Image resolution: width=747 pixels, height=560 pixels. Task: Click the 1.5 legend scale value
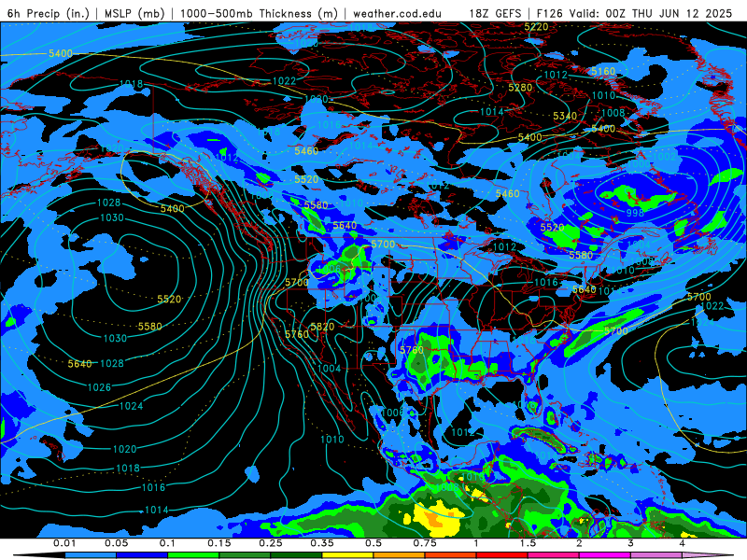(528, 543)
